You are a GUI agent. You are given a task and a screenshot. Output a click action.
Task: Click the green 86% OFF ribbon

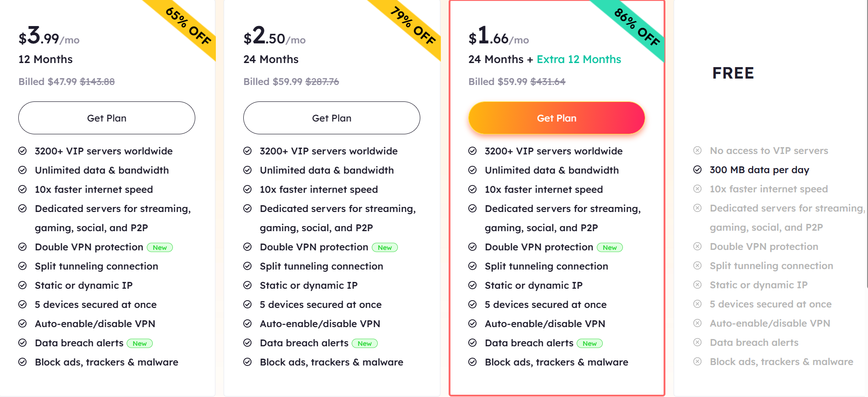tap(637, 27)
